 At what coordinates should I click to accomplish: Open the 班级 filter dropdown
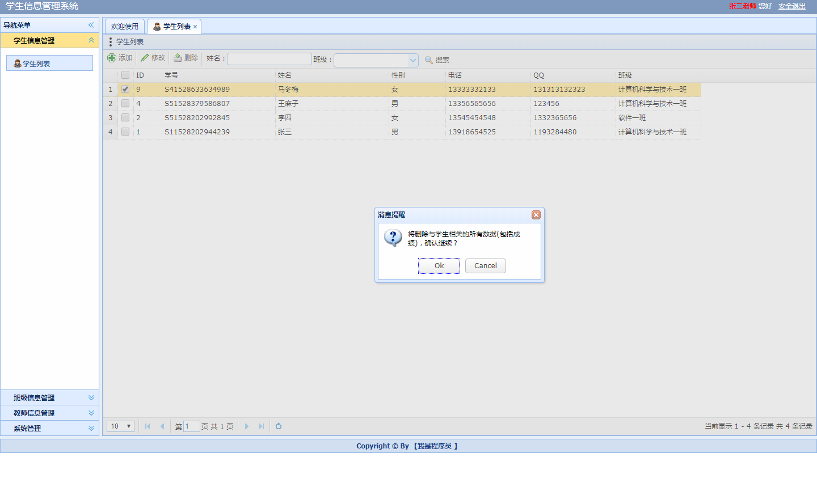click(x=413, y=60)
